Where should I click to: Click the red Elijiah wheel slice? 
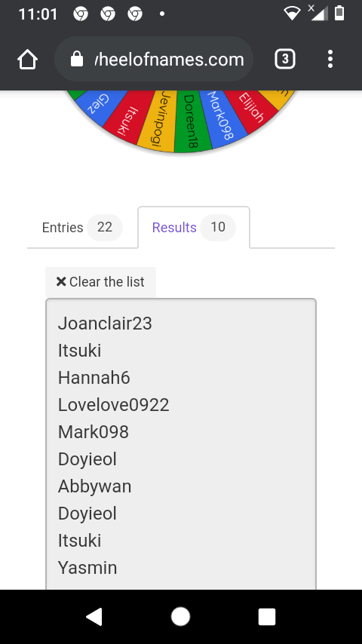pyautogui.click(x=250, y=108)
